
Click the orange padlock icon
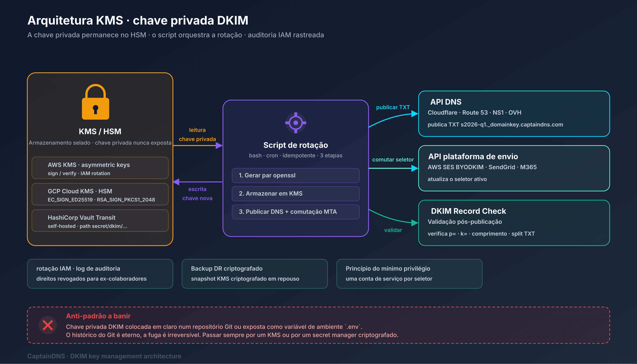96,102
